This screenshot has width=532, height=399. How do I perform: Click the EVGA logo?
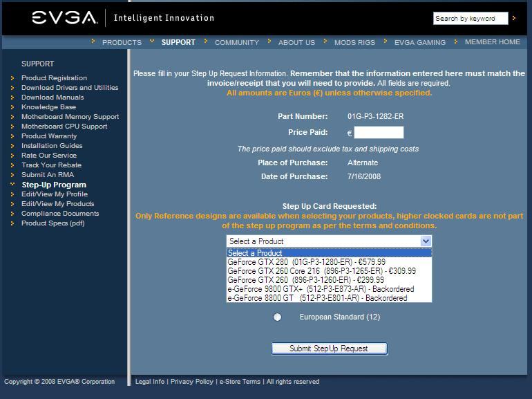pyautogui.click(x=65, y=18)
